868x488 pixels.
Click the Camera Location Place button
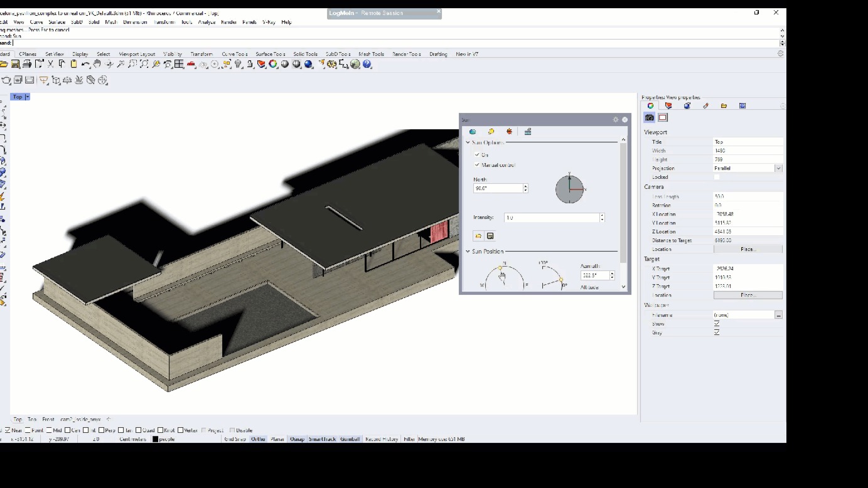point(748,249)
